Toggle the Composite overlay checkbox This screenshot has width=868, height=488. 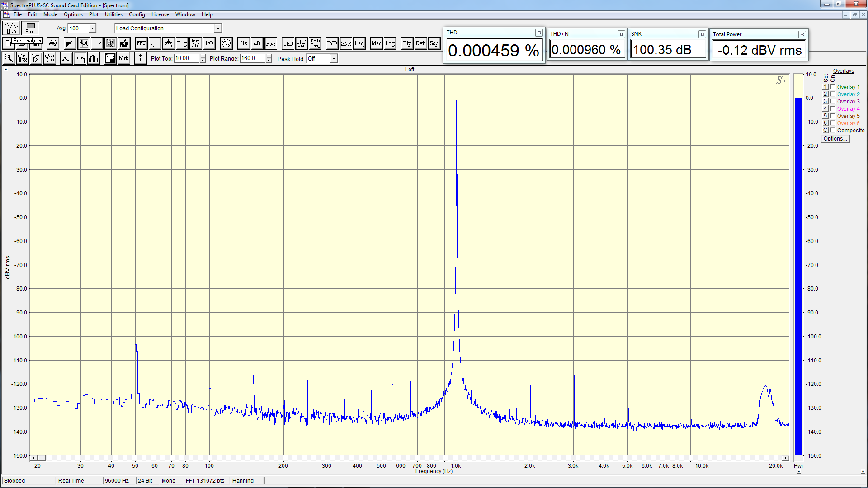point(833,130)
